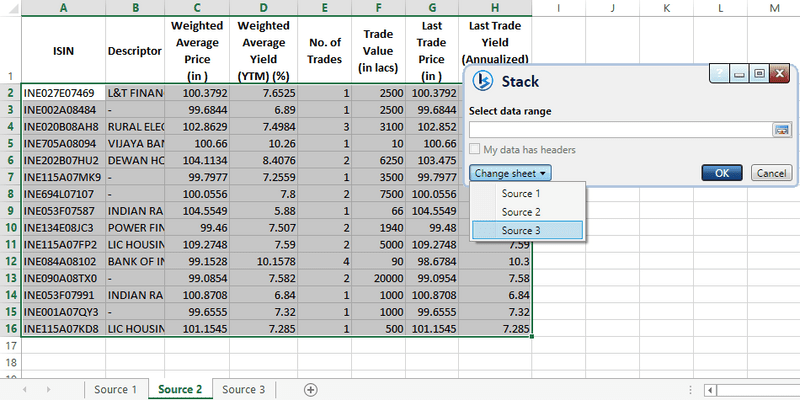Click the Stack dialog logo icon

(482, 81)
